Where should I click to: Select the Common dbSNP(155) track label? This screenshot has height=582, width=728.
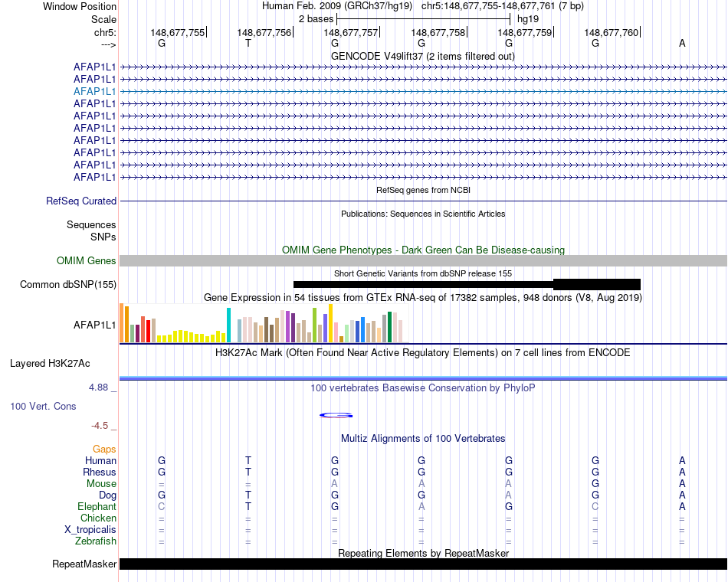click(x=67, y=285)
